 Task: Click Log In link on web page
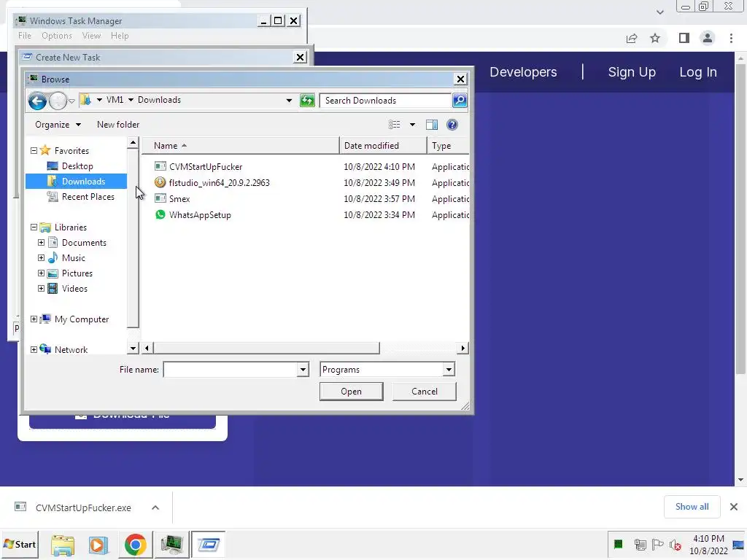[x=698, y=72]
